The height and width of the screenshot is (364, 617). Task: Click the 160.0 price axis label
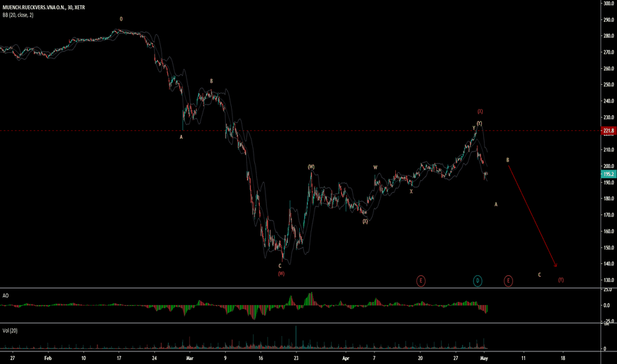pyautogui.click(x=609, y=232)
